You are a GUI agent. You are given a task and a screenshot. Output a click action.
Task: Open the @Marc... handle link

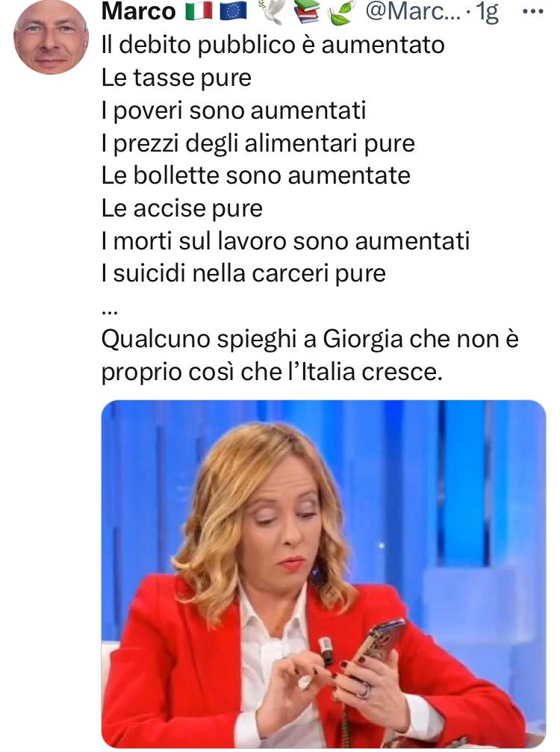coord(413,12)
